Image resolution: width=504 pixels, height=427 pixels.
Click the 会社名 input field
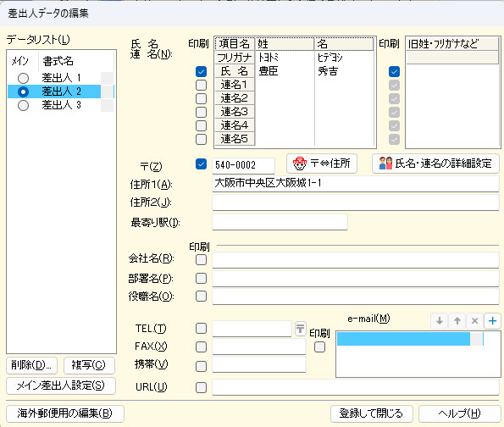356,260
